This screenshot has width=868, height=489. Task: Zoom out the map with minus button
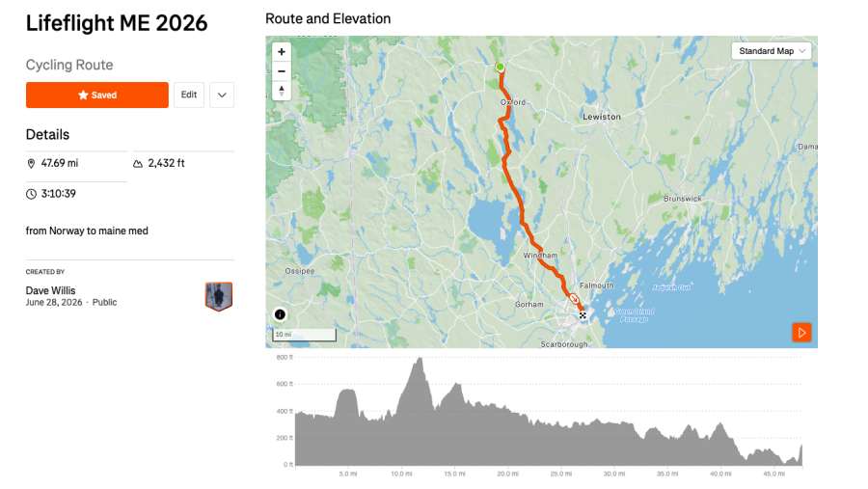coord(282,71)
